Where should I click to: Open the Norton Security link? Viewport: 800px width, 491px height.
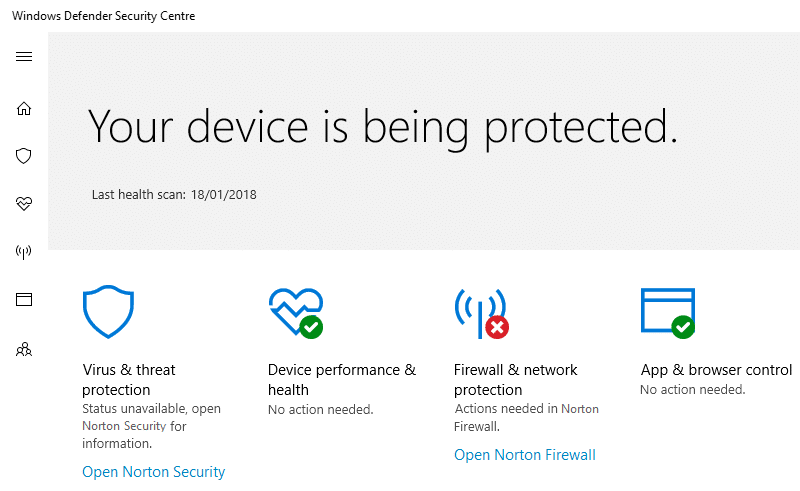point(153,472)
